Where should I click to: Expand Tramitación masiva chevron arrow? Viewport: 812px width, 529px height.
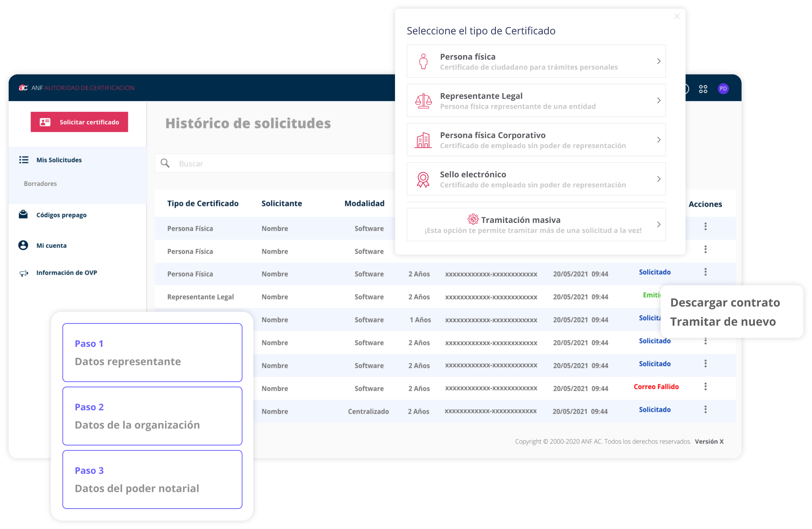[x=658, y=224]
